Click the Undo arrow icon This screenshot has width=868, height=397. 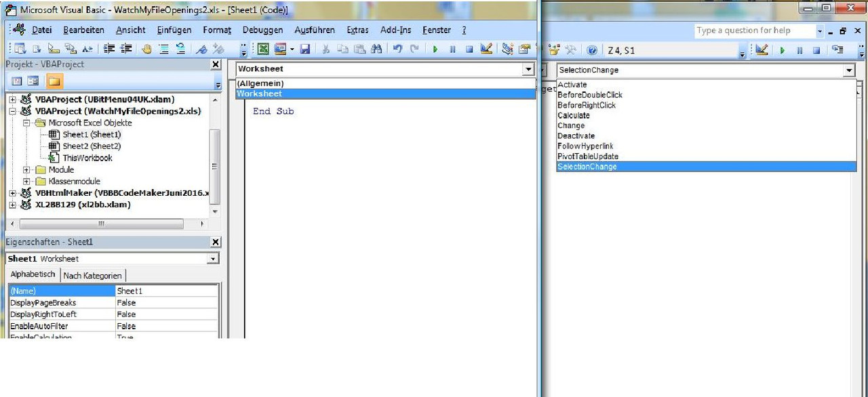coord(397,49)
